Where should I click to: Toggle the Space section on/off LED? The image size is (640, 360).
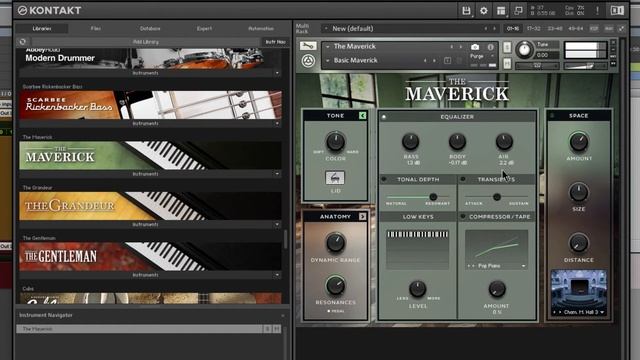552,116
